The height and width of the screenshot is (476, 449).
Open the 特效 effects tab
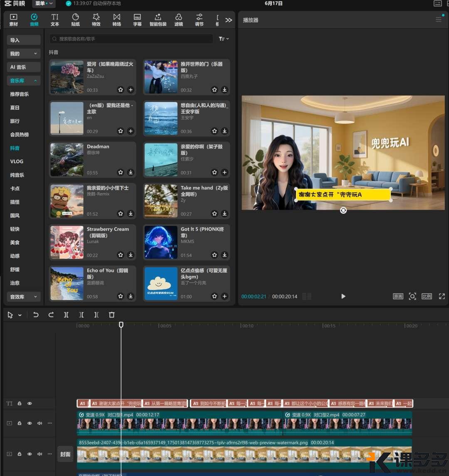coord(96,20)
